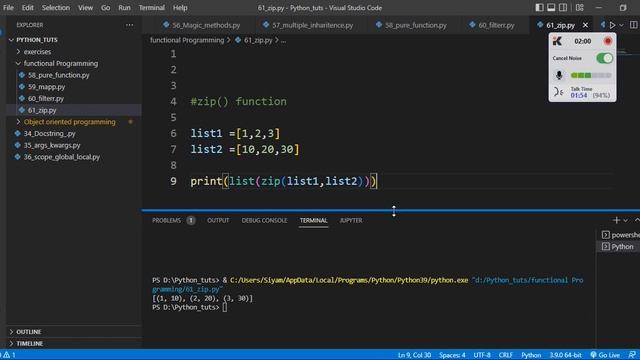Maximize panel with caret icon
Image resolution: width=640 pixels, height=360 pixels.
[x=637, y=220]
